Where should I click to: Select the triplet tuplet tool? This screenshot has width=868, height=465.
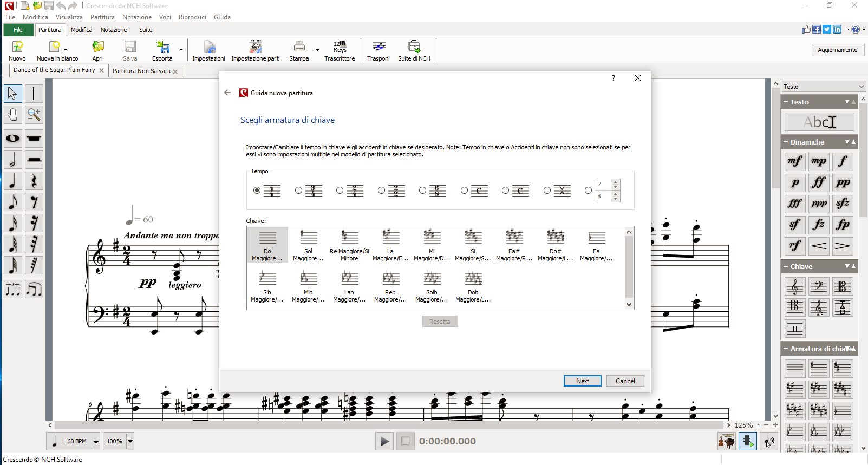[12, 290]
